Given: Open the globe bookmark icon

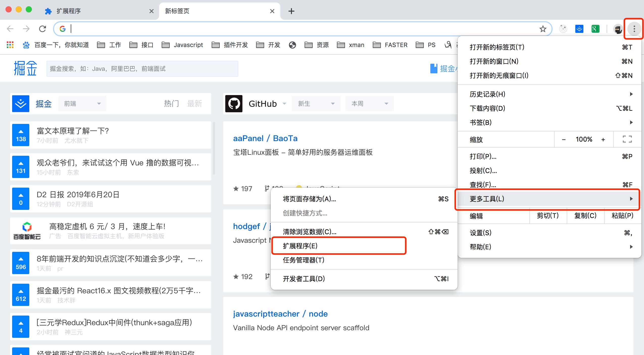Looking at the screenshot, I should (292, 45).
